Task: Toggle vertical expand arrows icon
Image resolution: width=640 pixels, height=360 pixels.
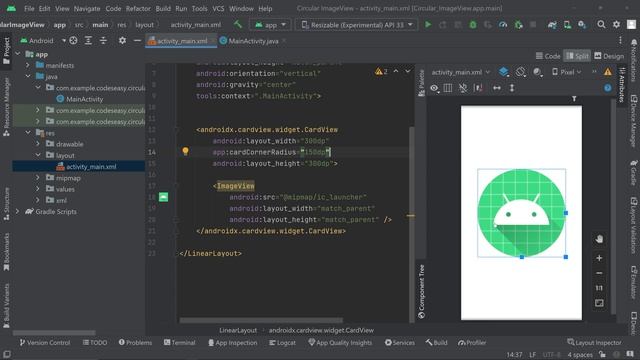Action: pos(511,88)
